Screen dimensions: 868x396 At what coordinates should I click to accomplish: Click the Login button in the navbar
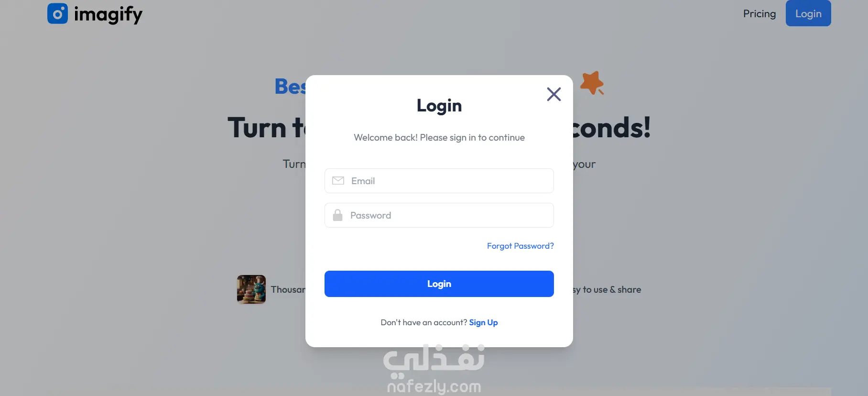[808, 13]
